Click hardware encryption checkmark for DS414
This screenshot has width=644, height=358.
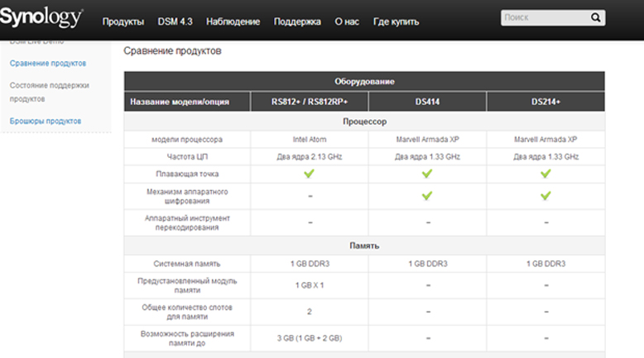[427, 196]
